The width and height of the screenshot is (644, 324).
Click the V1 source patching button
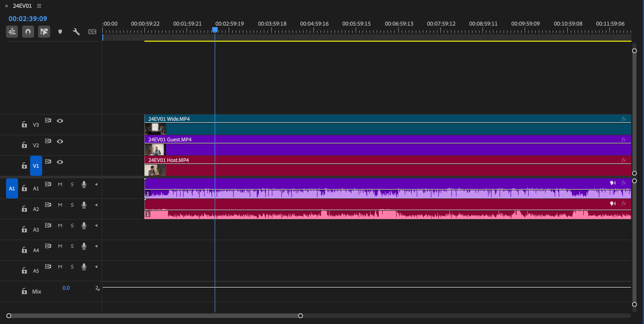(x=36, y=166)
